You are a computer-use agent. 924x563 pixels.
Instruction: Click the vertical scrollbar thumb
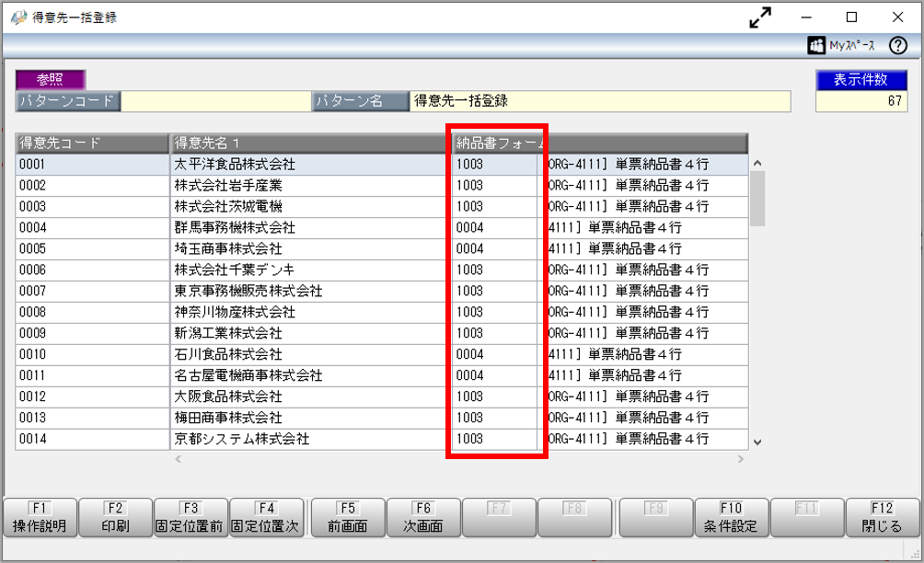click(757, 199)
